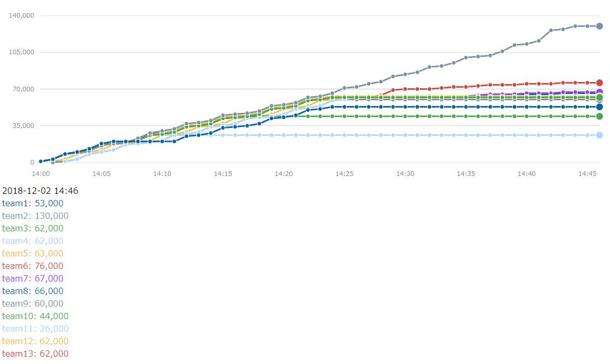Click the 14:00 x-axis label
This screenshot has width=610, height=364.
40,174
